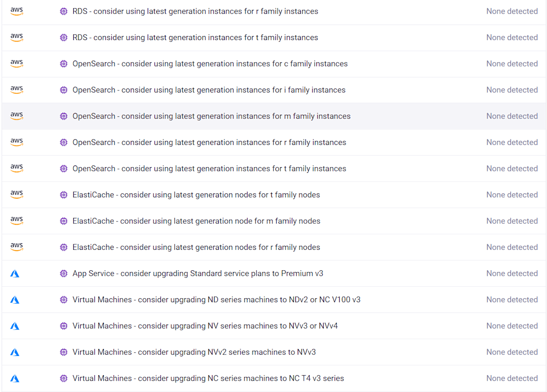Click the Azure logo in the ND series row
This screenshot has height=392, width=547.
(x=15, y=300)
